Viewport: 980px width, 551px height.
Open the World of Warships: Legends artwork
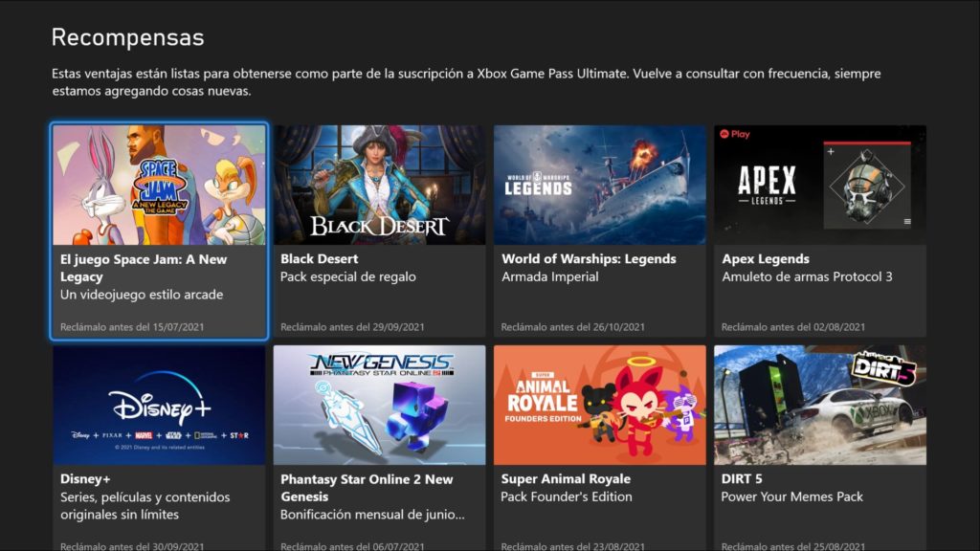(x=600, y=185)
